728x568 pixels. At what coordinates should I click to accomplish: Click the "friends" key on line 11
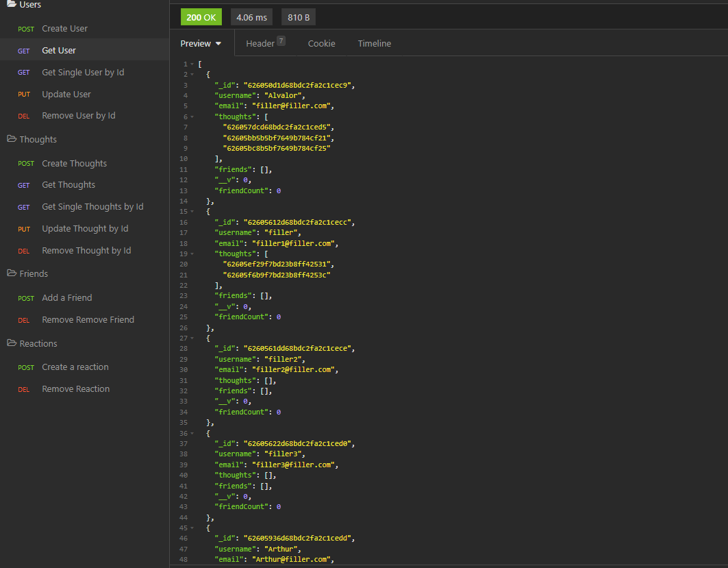coord(233,169)
